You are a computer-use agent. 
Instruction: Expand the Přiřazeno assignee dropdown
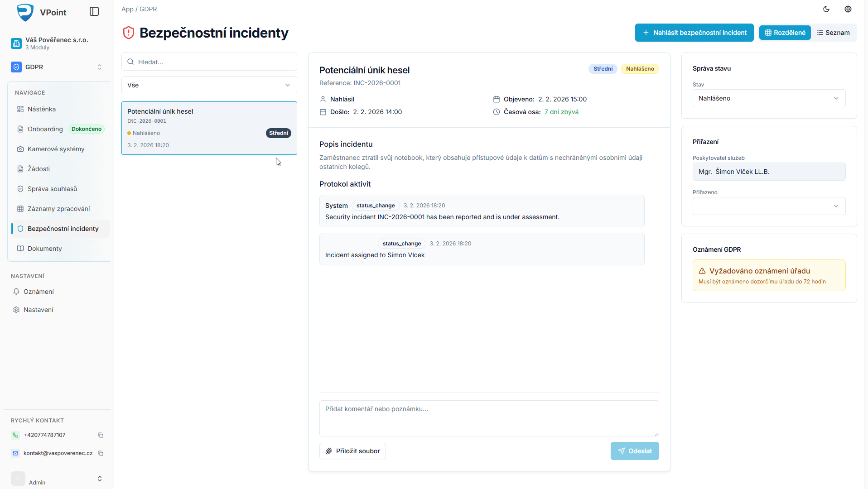point(768,206)
